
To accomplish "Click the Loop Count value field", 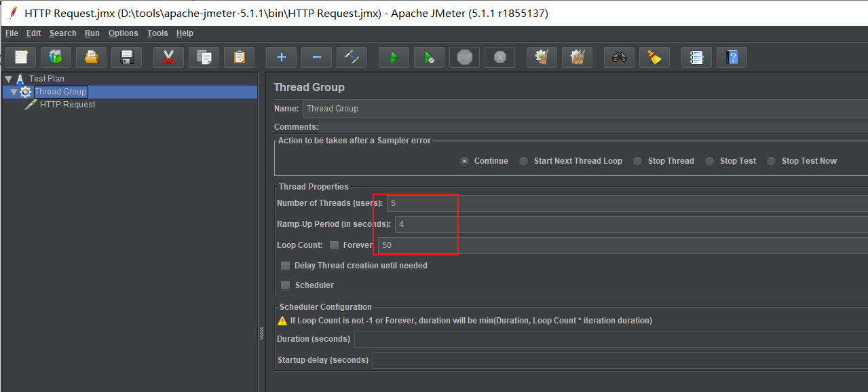I will [x=622, y=245].
